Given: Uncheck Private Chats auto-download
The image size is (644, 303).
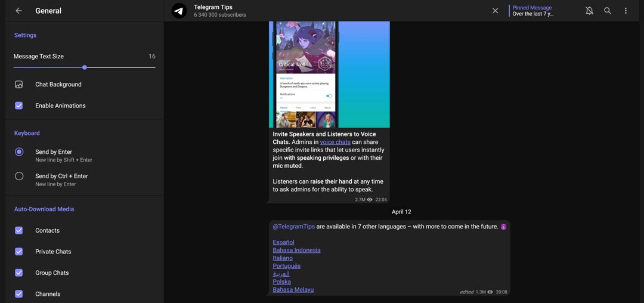Looking at the screenshot, I should tap(19, 251).
